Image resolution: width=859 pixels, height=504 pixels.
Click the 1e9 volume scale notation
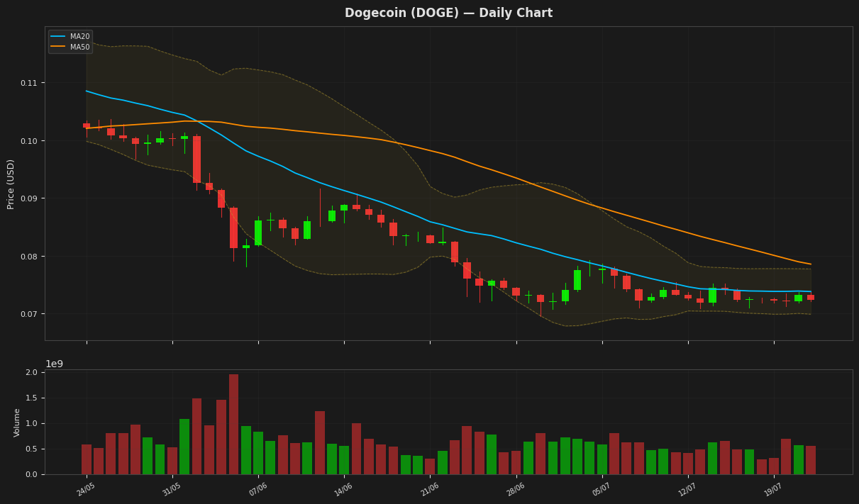[x=55, y=364]
